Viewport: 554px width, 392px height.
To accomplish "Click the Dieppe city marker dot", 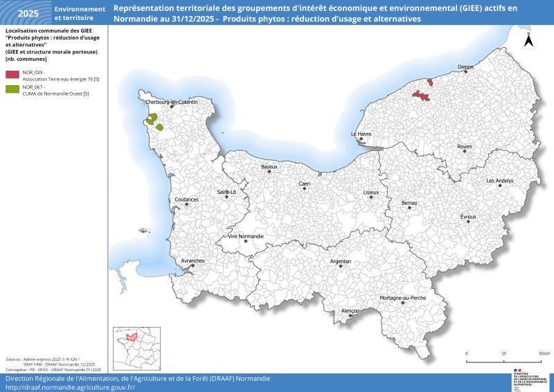I will (465, 72).
